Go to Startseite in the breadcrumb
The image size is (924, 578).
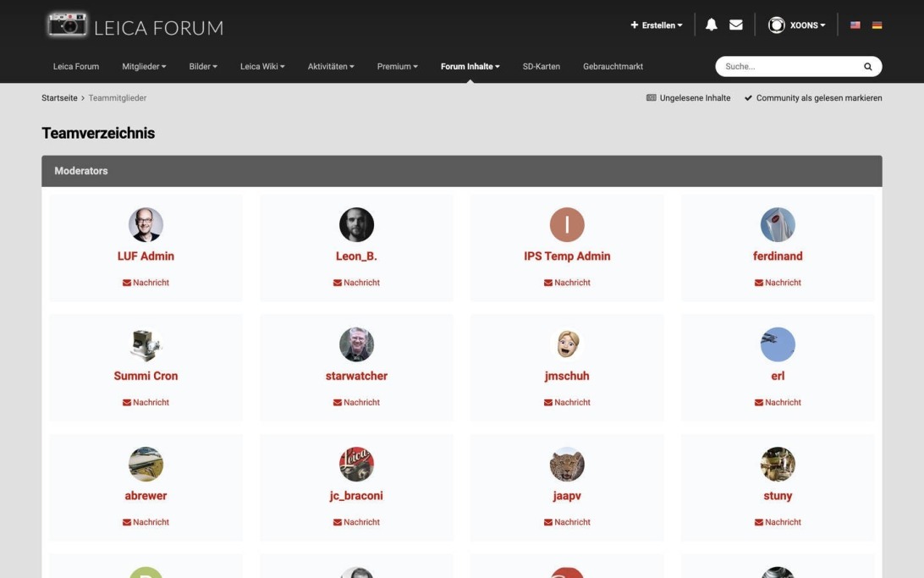coord(59,98)
